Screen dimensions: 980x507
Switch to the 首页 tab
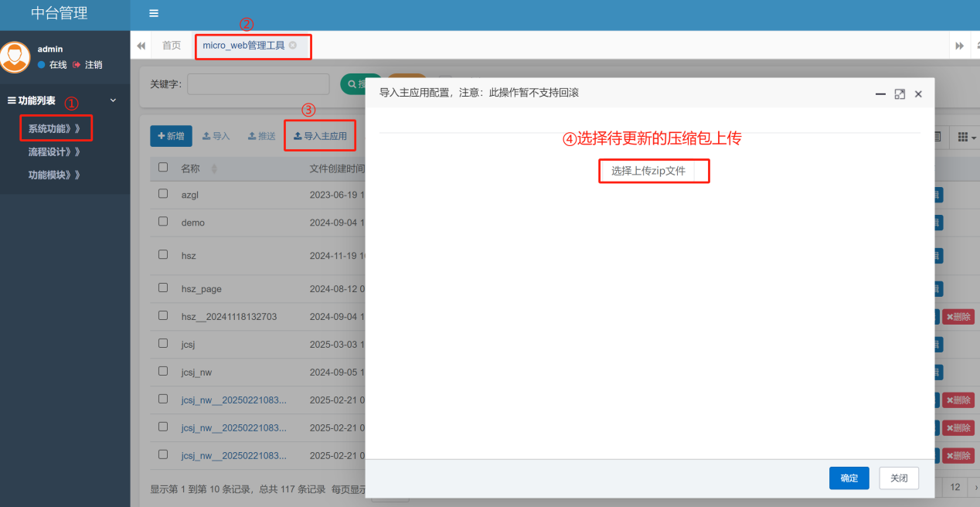point(172,46)
